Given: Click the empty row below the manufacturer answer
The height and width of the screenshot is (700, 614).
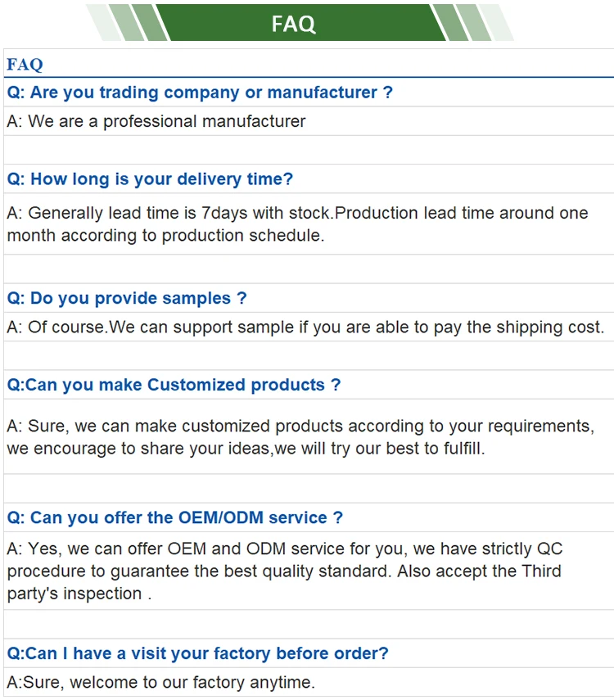Looking at the screenshot, I should point(307,150).
